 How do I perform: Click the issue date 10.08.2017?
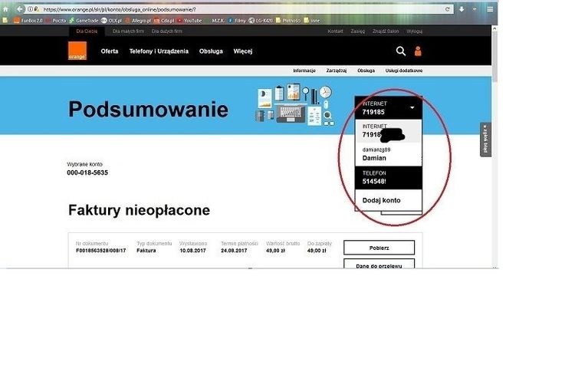[x=192, y=250]
